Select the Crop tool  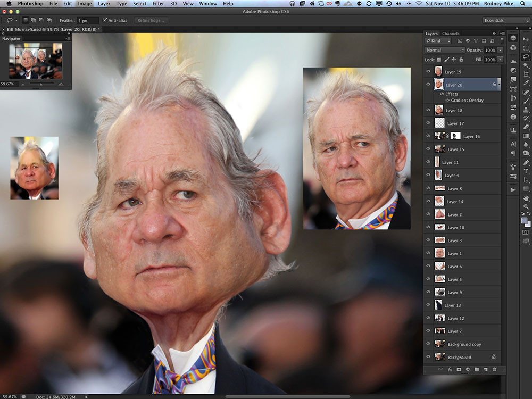point(526,74)
